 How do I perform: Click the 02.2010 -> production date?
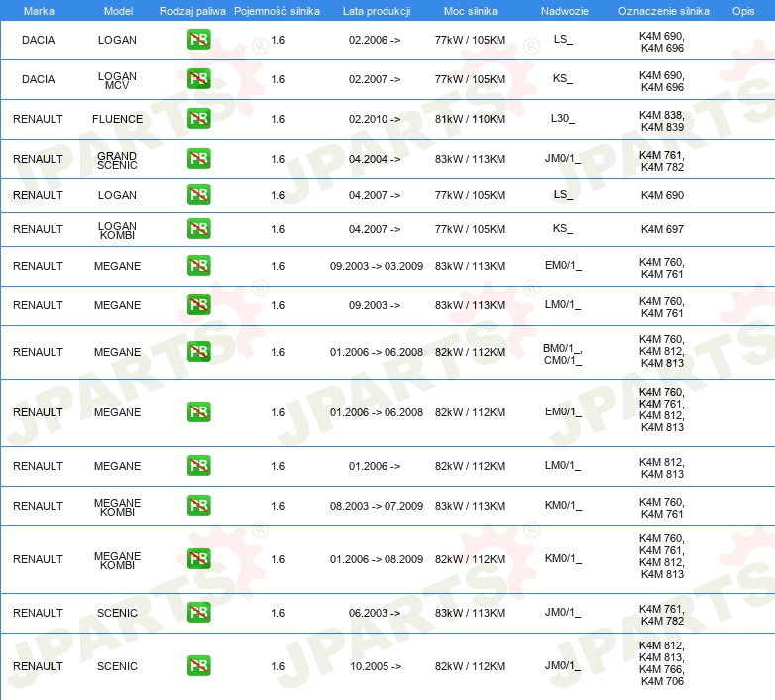pyautogui.click(x=375, y=119)
